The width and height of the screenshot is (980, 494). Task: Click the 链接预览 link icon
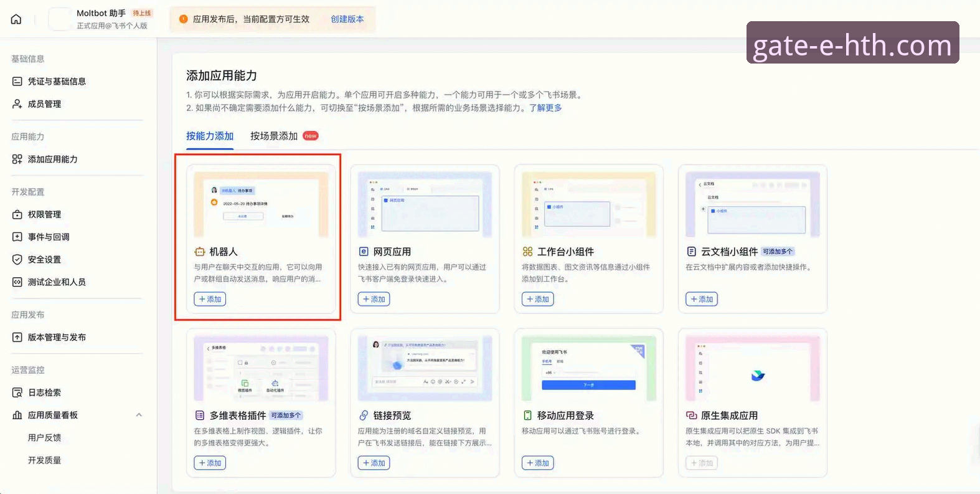(x=364, y=416)
